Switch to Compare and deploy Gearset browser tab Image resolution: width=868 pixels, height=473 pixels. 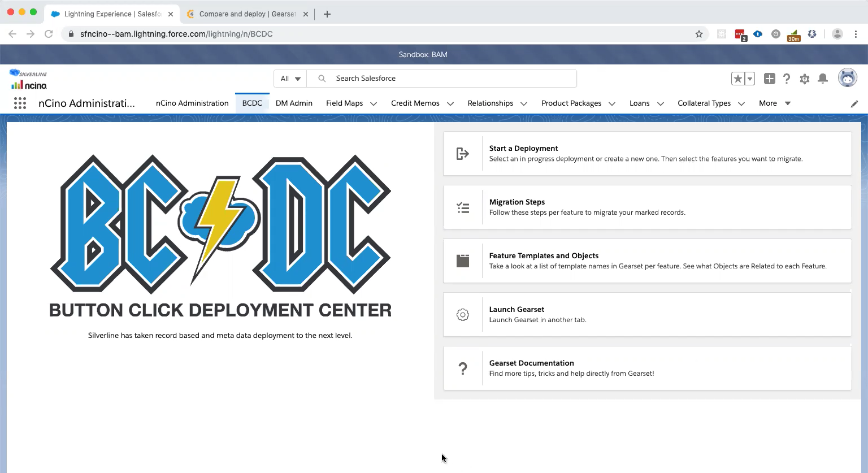click(247, 14)
